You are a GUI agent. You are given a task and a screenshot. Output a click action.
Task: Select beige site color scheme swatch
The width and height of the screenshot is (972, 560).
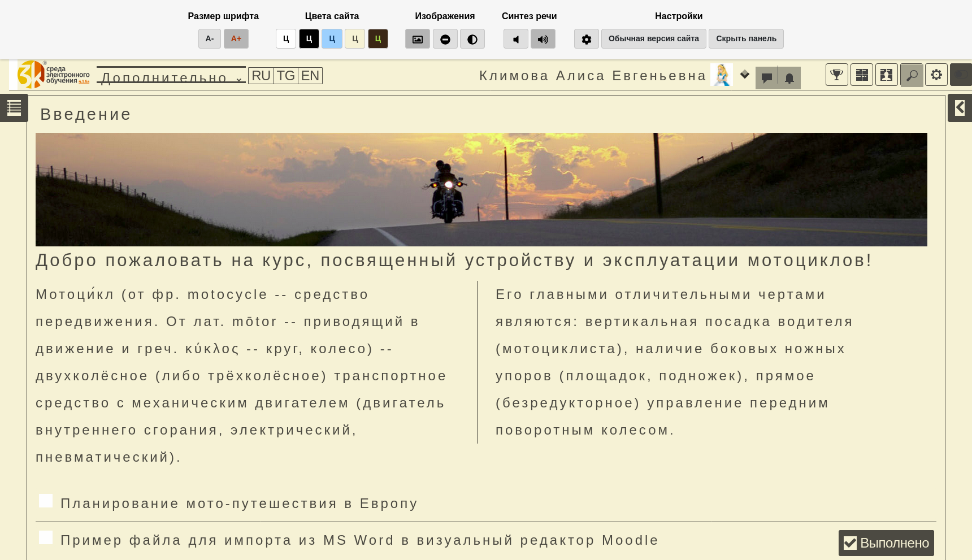355,39
